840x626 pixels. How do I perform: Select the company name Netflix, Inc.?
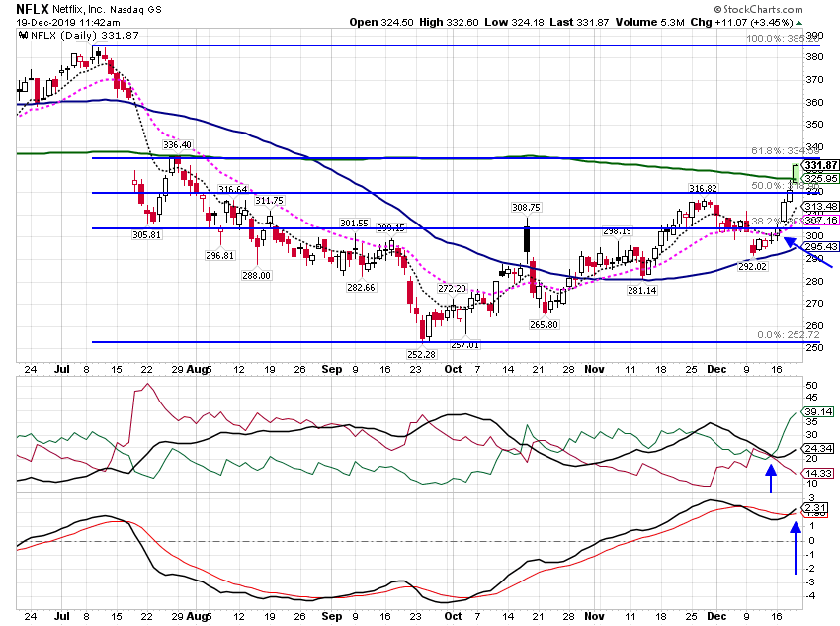pyautogui.click(x=79, y=10)
